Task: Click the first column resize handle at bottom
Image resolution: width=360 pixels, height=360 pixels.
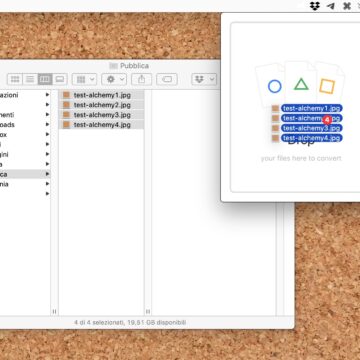Action: [54, 312]
